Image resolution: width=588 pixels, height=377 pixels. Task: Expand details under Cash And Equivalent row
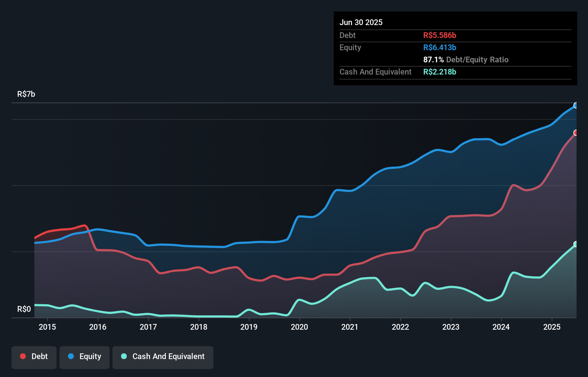(375, 72)
